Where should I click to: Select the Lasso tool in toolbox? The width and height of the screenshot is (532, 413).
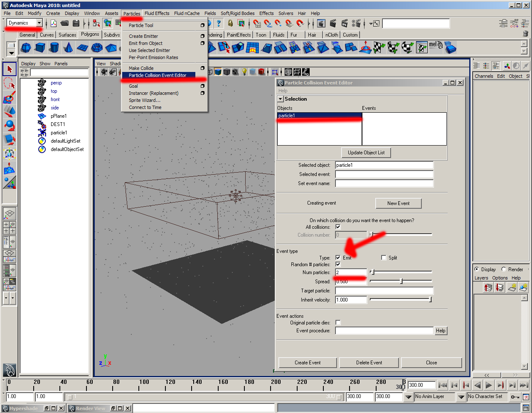9,83
